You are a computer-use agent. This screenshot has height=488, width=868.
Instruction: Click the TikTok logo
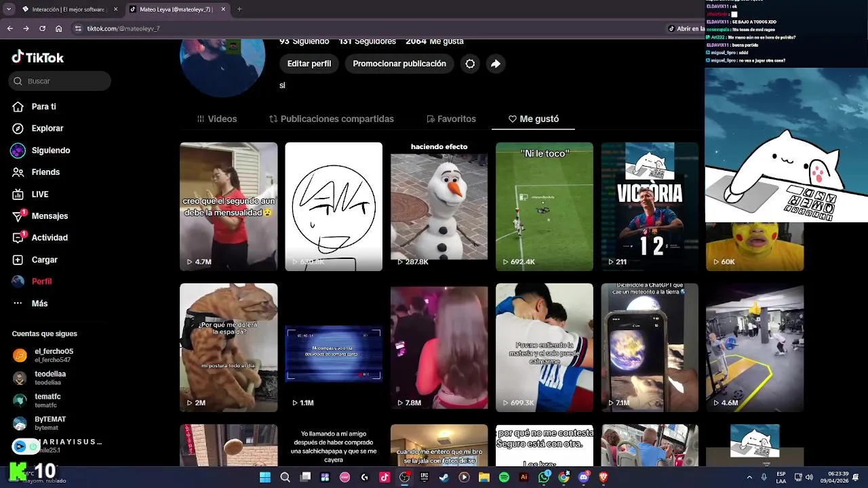point(38,58)
